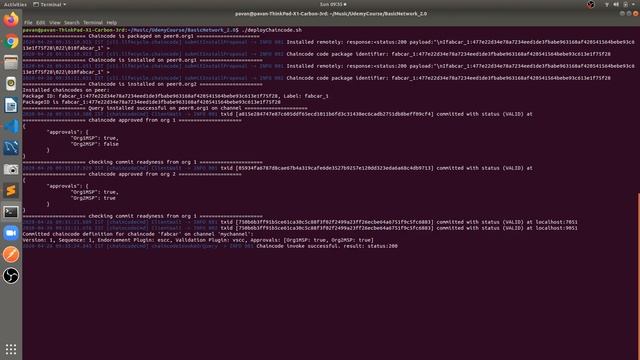Image resolution: width=640 pixels, height=360 pixels.
Task: Launch LibreOffice Writer from the dock
Action: pos(11,105)
